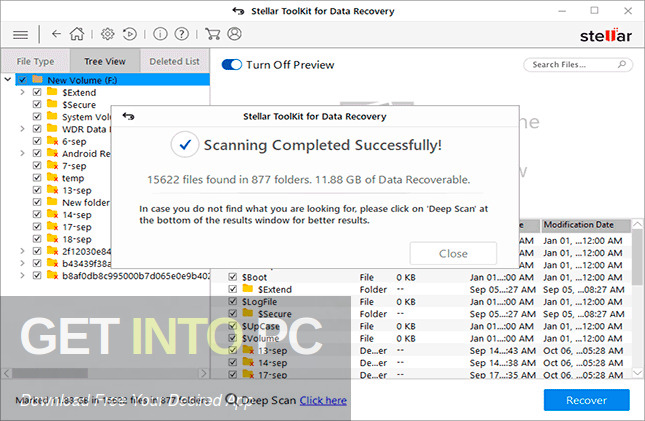This screenshot has width=645, height=421.
Task: Click the Modification Date column header
Action: pyautogui.click(x=585, y=225)
